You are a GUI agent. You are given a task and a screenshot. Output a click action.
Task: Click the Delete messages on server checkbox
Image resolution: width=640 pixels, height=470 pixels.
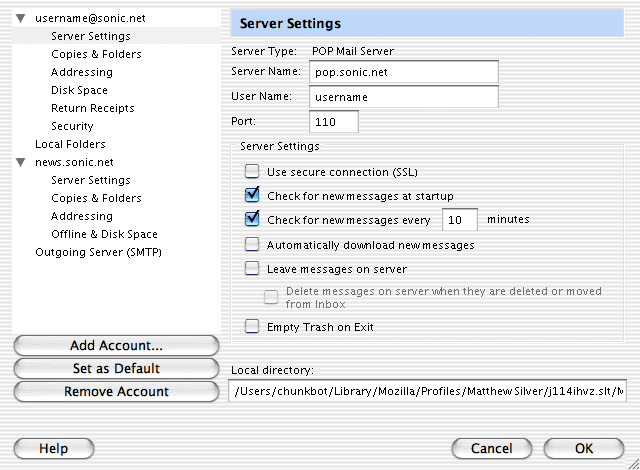tap(271, 297)
